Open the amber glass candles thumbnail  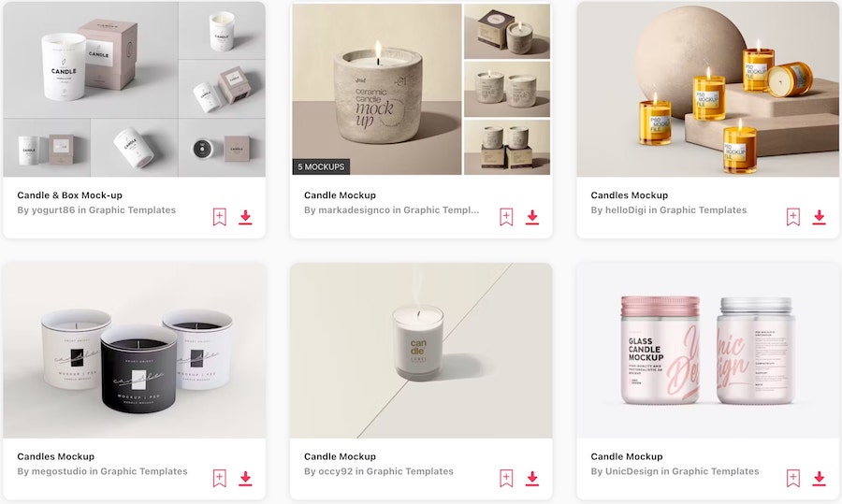[x=708, y=89]
